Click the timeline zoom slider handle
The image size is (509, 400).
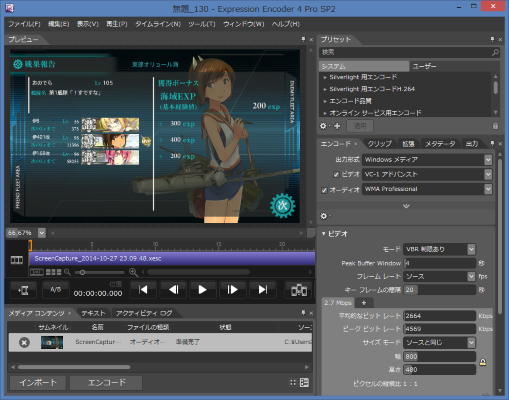[x=82, y=272]
